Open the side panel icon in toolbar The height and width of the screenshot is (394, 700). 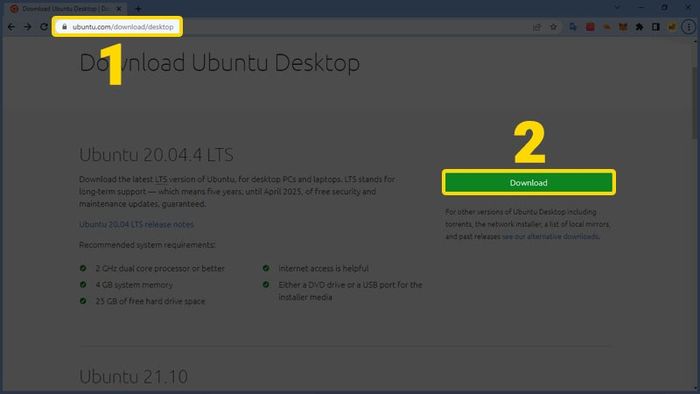(x=655, y=27)
